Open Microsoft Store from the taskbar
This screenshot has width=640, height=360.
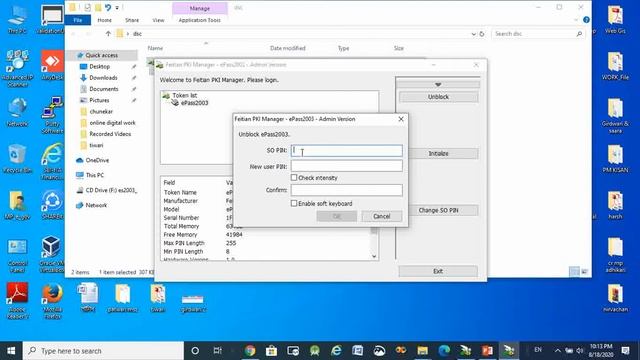click(271, 351)
